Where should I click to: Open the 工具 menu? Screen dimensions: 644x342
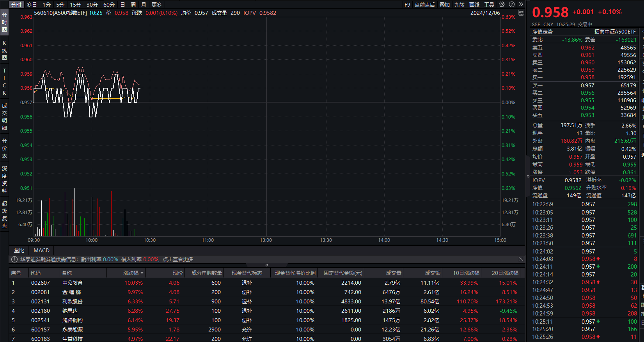tap(489, 5)
